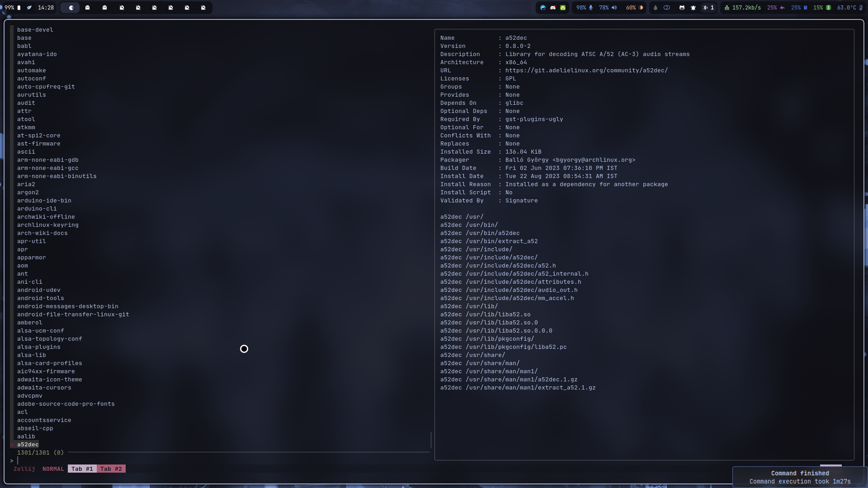
Task: Click the Command finished notification
Action: click(x=799, y=477)
